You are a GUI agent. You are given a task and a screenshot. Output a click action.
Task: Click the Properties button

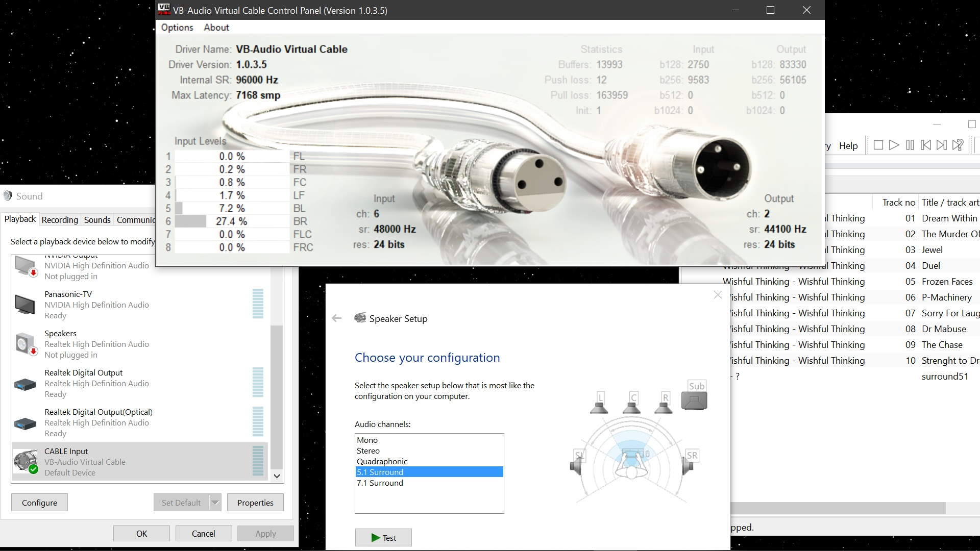(255, 503)
